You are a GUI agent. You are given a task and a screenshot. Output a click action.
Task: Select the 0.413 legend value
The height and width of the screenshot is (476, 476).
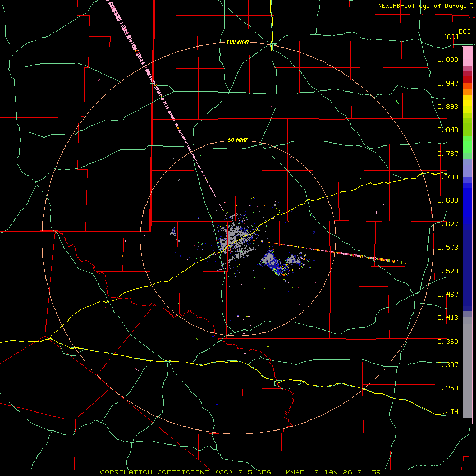(x=448, y=318)
